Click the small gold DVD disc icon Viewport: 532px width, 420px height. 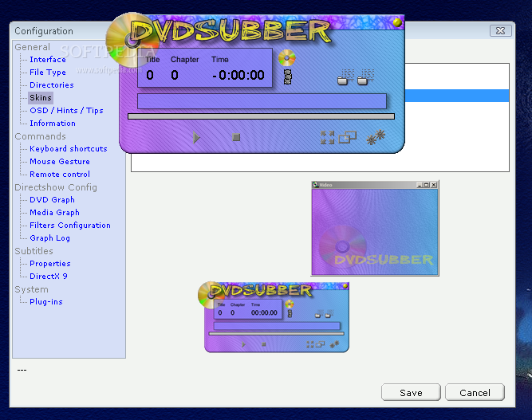click(286, 58)
